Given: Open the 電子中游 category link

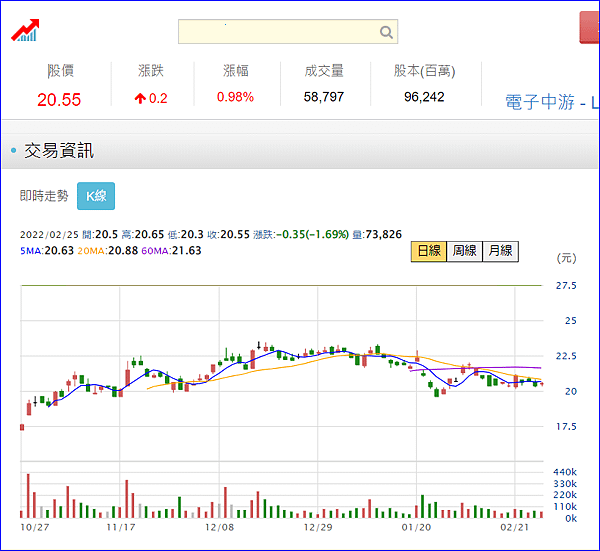Looking at the screenshot, I should tap(551, 103).
